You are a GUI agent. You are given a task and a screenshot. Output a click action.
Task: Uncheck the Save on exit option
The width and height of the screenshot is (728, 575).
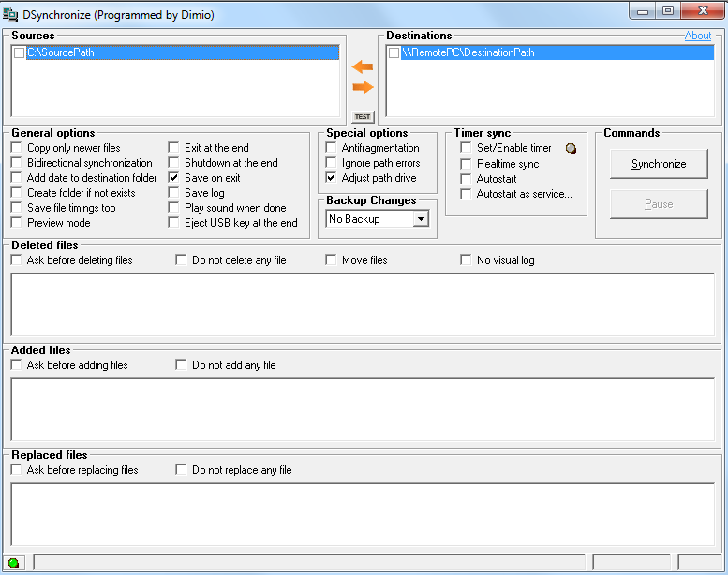point(174,178)
